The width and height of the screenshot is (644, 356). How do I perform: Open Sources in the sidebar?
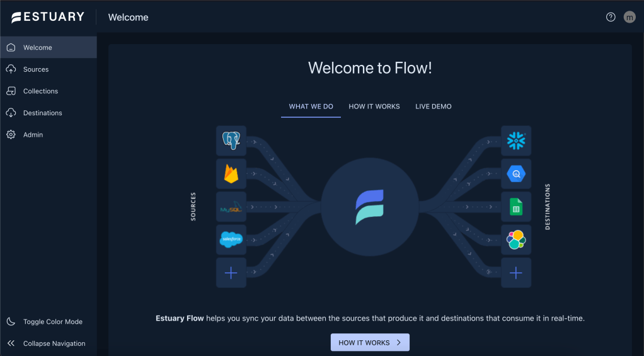[36, 69]
